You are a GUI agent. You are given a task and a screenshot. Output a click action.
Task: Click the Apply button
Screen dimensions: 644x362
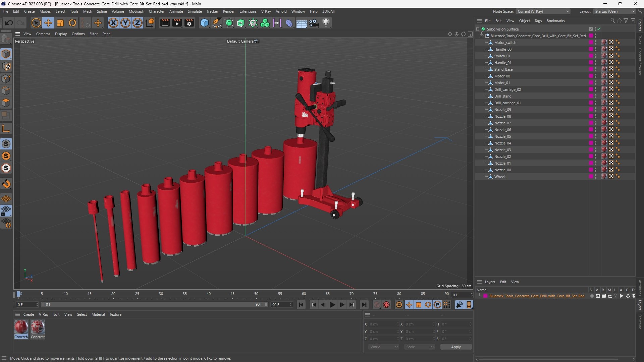pyautogui.click(x=456, y=347)
